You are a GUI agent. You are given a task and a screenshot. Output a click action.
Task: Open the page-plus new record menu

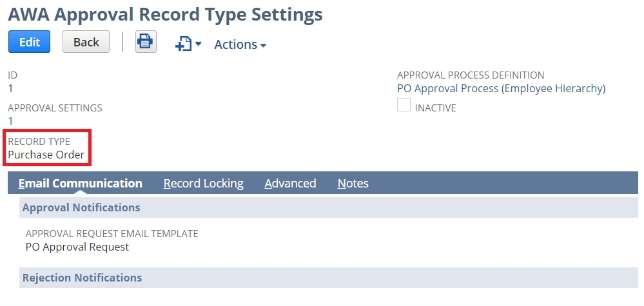coord(188,44)
